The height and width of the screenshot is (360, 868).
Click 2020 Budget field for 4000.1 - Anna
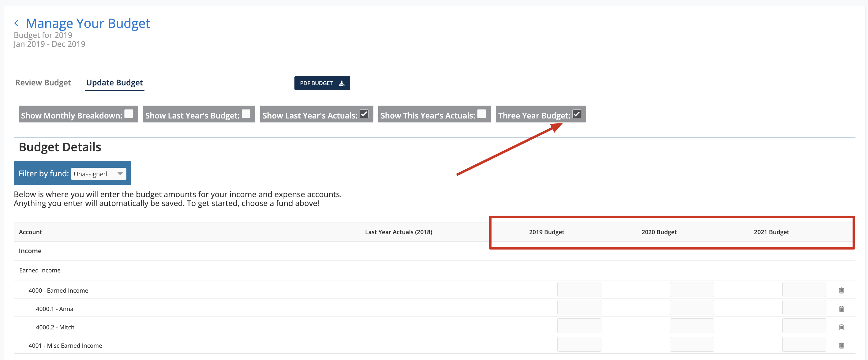click(x=691, y=307)
